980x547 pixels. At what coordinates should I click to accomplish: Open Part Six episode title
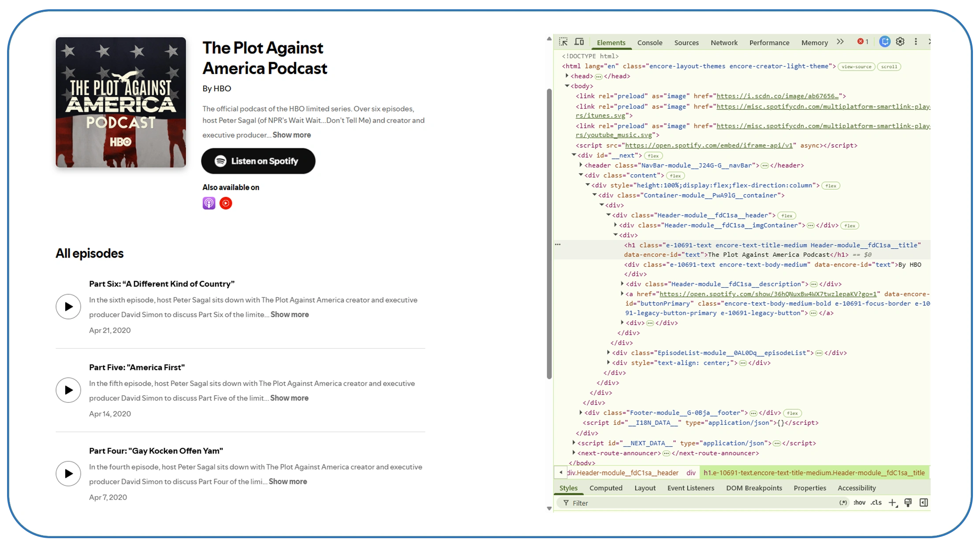162,284
